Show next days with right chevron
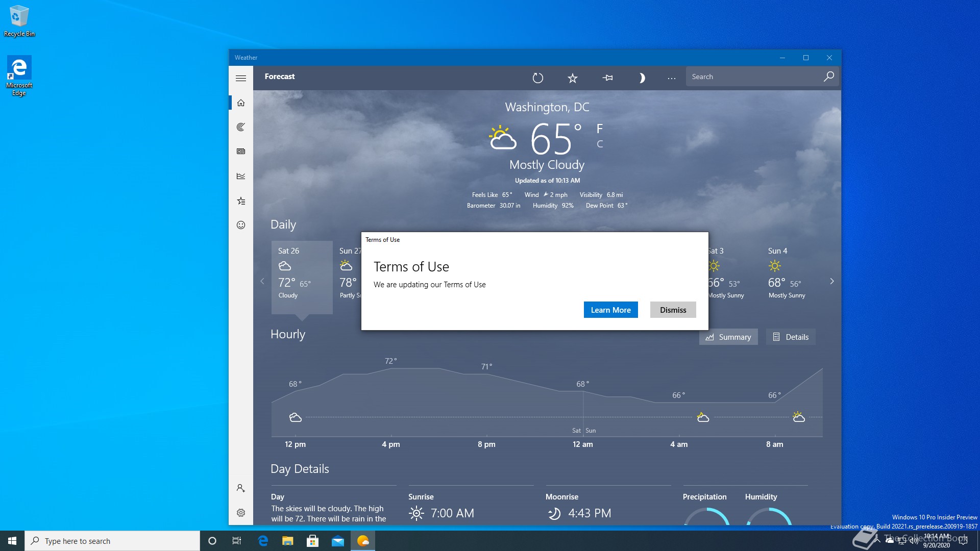Screen dimensions: 980x551 pos(832,281)
